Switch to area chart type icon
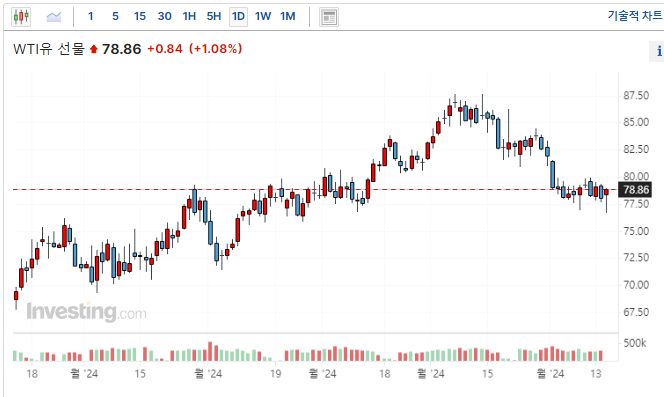This screenshot has height=397, width=664. [x=54, y=17]
